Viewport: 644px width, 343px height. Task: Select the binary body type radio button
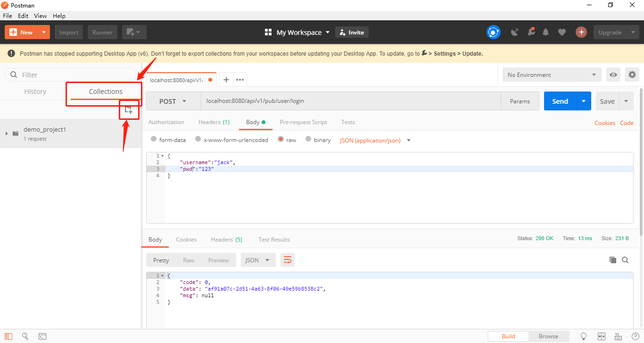click(x=308, y=140)
